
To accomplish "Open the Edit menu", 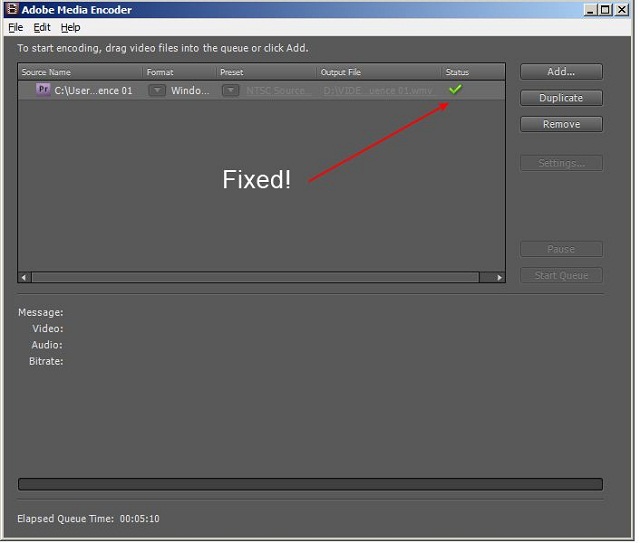I will click(42, 27).
